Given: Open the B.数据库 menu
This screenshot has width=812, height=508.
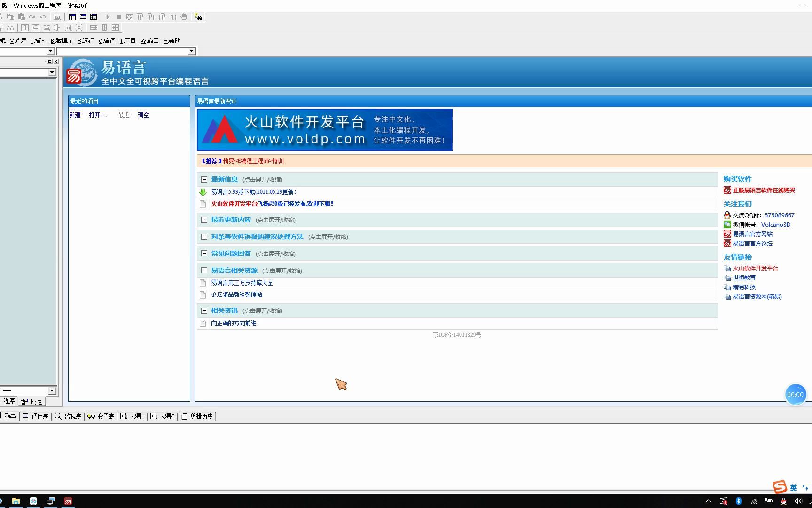Looking at the screenshot, I should pos(62,41).
